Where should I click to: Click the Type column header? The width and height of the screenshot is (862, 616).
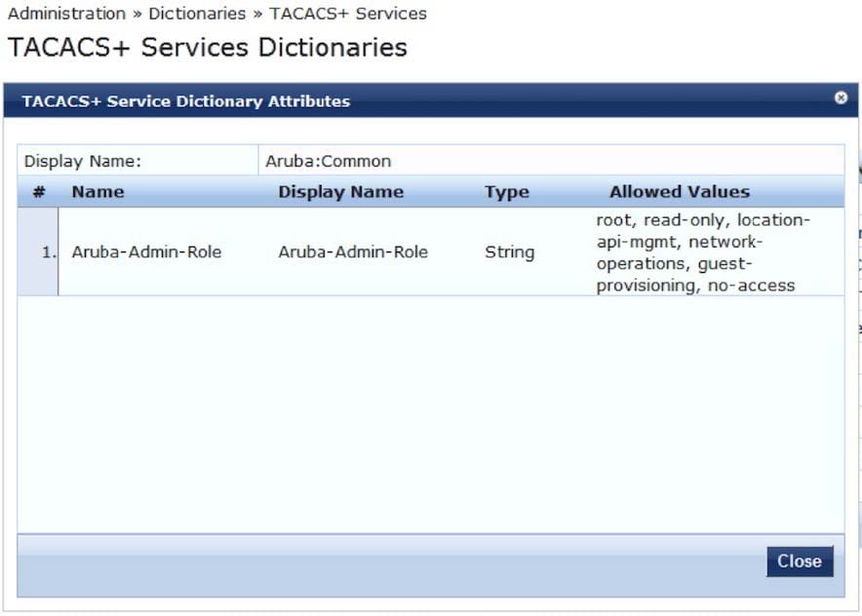(x=506, y=191)
